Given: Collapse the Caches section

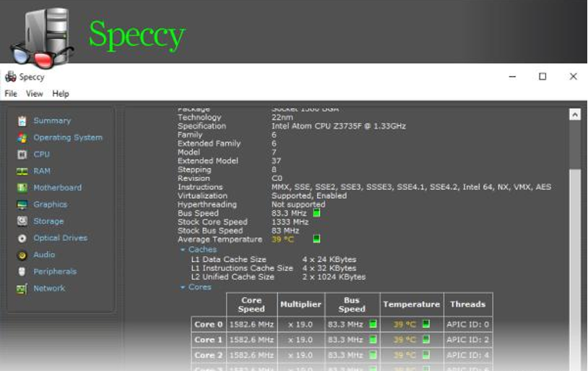Looking at the screenshot, I should [x=183, y=250].
